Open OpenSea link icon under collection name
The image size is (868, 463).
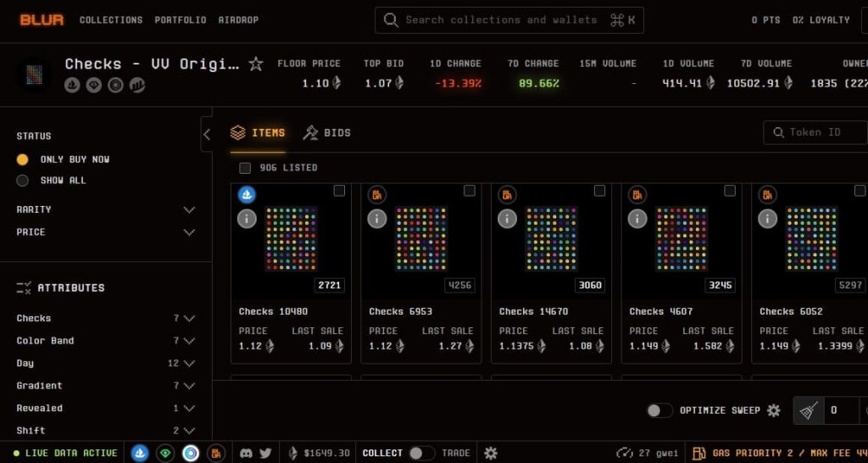click(72, 86)
